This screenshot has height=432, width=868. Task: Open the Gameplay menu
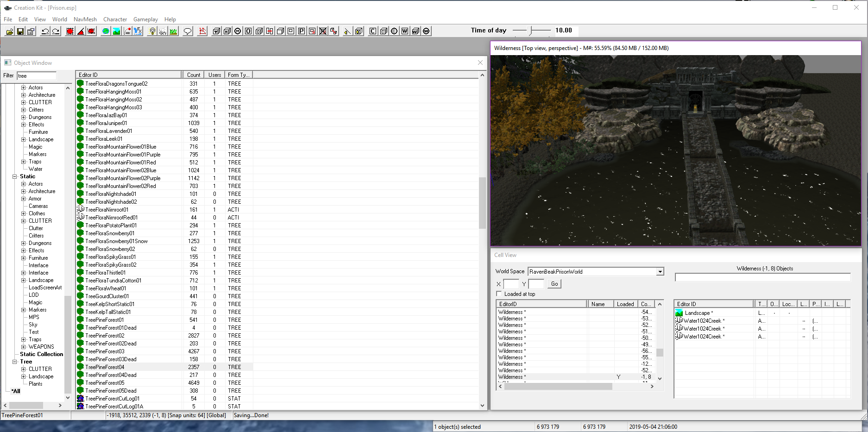145,19
